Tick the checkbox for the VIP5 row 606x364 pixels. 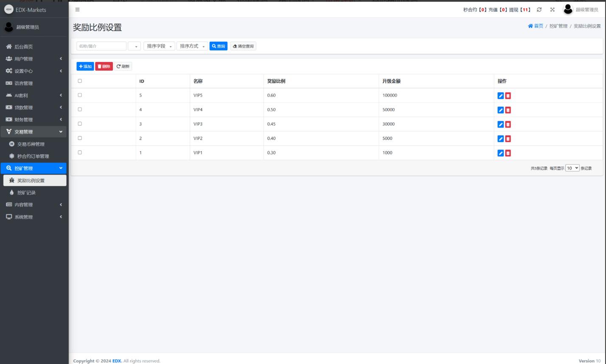coord(80,95)
